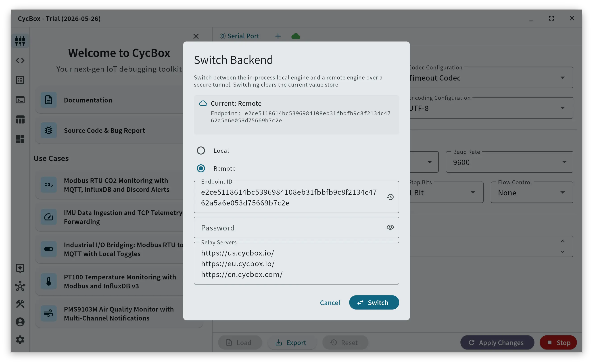
Task: Click Apply Changes button
Action: (497, 343)
